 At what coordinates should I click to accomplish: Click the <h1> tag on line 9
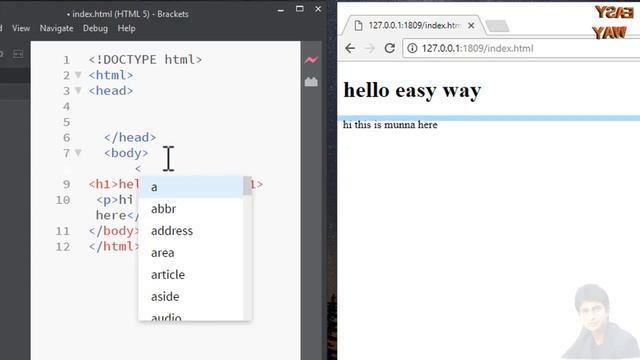(x=103, y=184)
